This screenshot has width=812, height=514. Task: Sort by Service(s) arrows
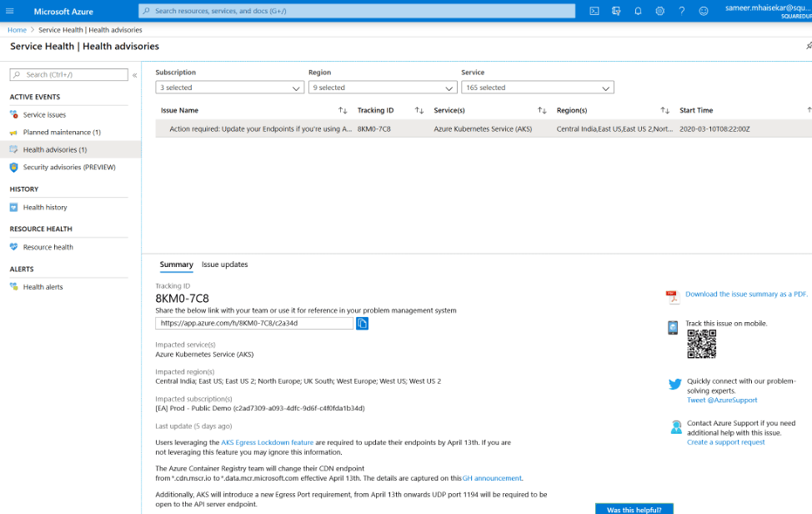pyautogui.click(x=542, y=110)
